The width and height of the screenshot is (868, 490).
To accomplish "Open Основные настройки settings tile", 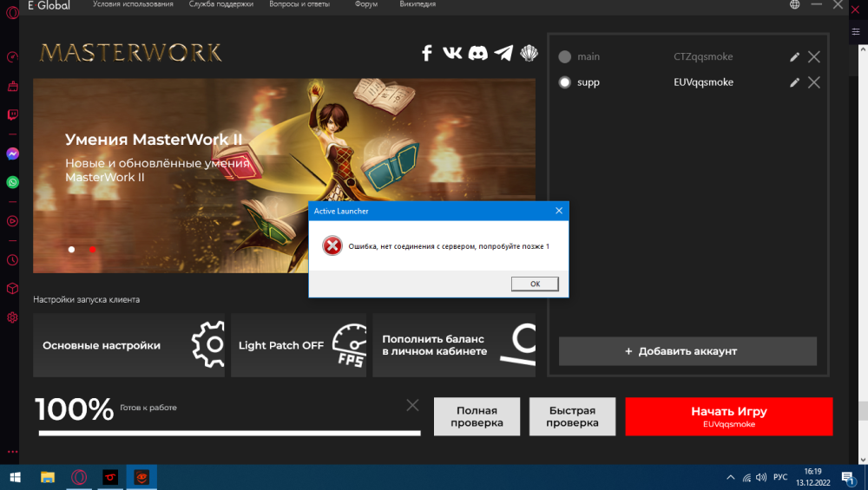I will [x=128, y=345].
